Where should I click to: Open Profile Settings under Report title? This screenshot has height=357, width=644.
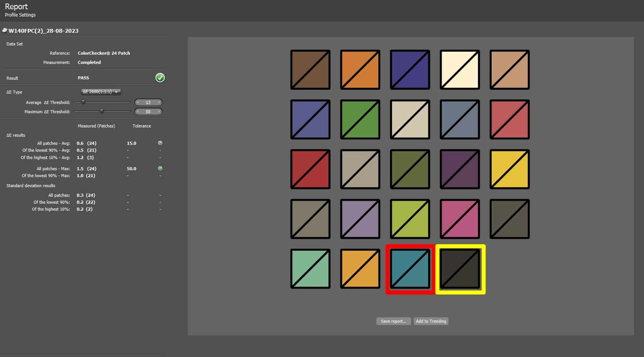click(20, 15)
